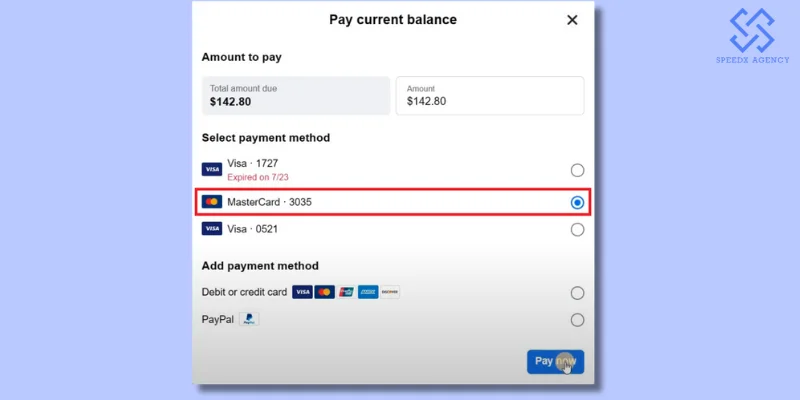Click the MasterCard logo next to 3035
Viewport: 800px width, 400px height.
(211, 202)
